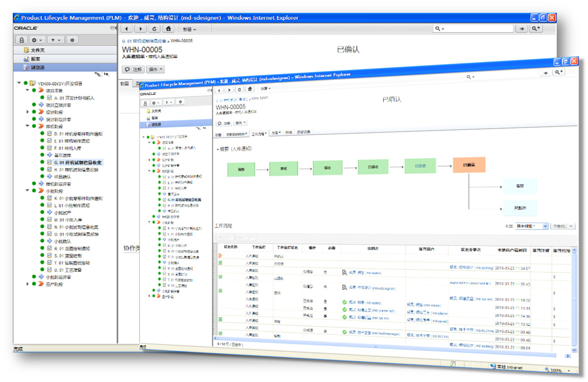This screenshot has width=588, height=382.
Task: Switch to 关系 tab in front window
Action: pos(276,133)
